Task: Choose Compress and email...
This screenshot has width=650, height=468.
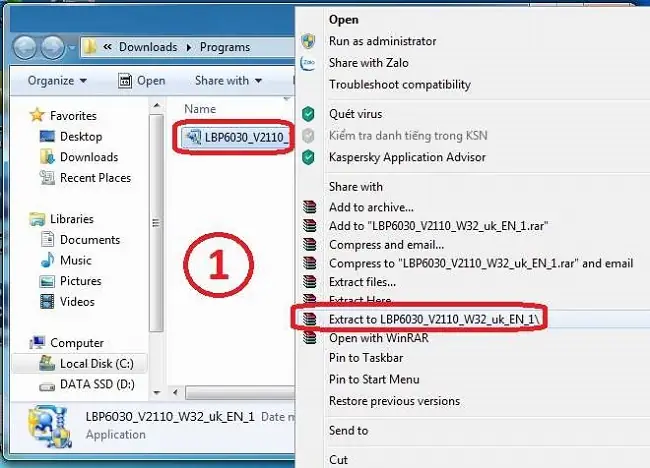Action: pos(386,245)
